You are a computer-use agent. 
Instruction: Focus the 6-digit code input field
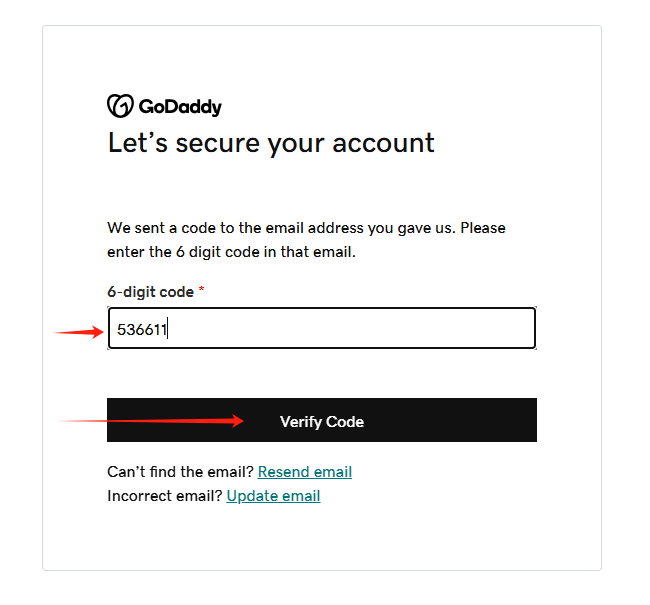point(322,328)
